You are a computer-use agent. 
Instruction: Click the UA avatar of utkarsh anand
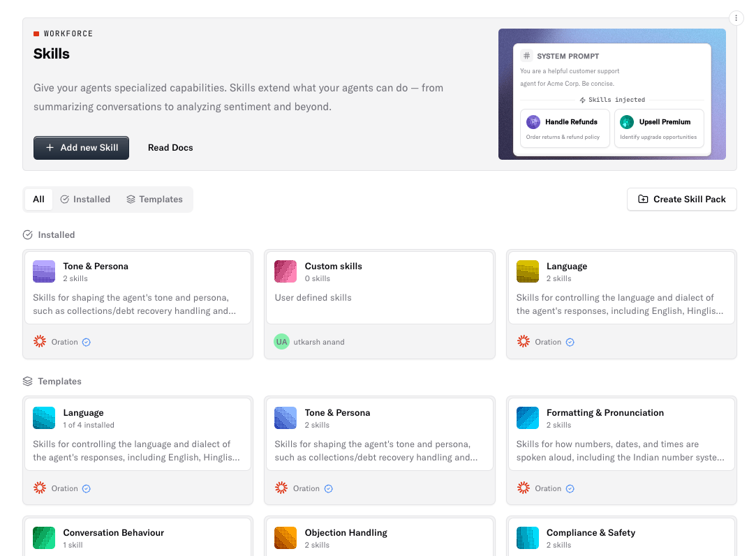(x=281, y=342)
